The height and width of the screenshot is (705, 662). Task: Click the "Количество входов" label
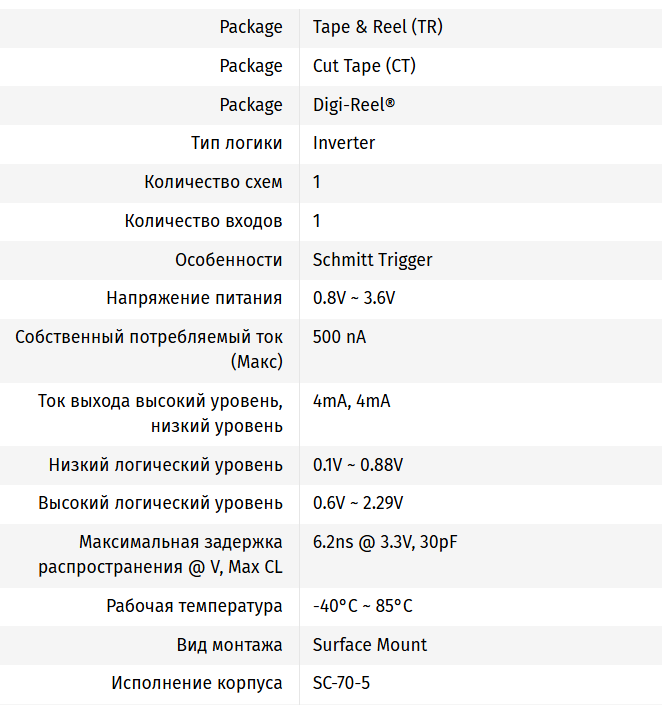click(x=203, y=221)
